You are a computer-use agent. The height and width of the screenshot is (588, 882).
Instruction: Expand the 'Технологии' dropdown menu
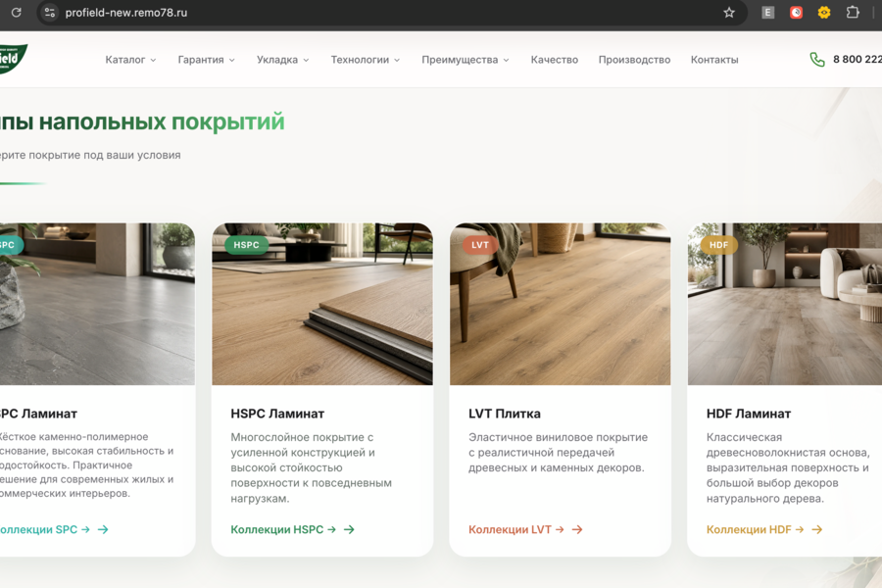pyautogui.click(x=366, y=60)
